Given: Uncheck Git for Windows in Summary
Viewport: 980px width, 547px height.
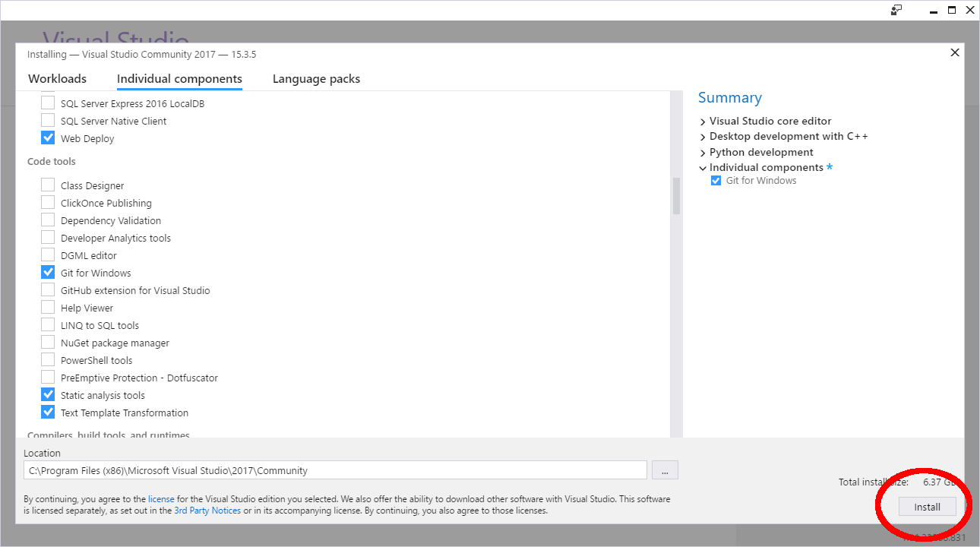Looking at the screenshot, I should tap(716, 181).
